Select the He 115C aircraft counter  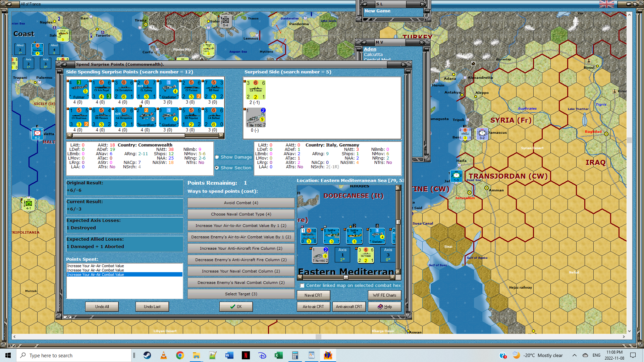coord(256,117)
